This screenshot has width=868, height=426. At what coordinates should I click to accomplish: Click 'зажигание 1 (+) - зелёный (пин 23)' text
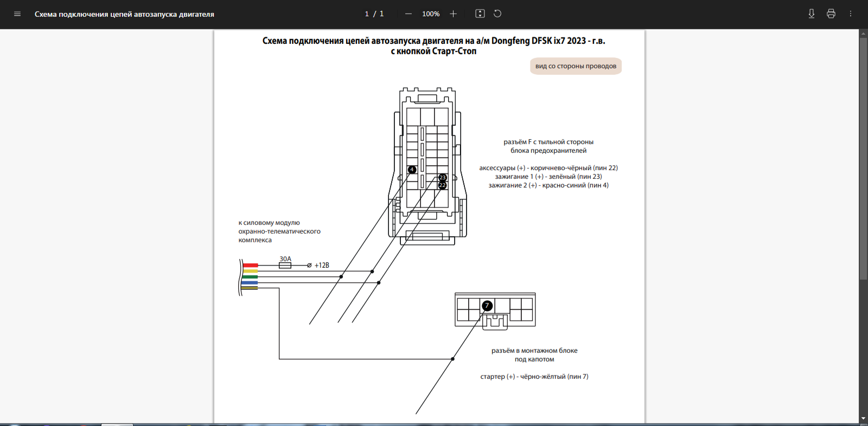(x=548, y=177)
